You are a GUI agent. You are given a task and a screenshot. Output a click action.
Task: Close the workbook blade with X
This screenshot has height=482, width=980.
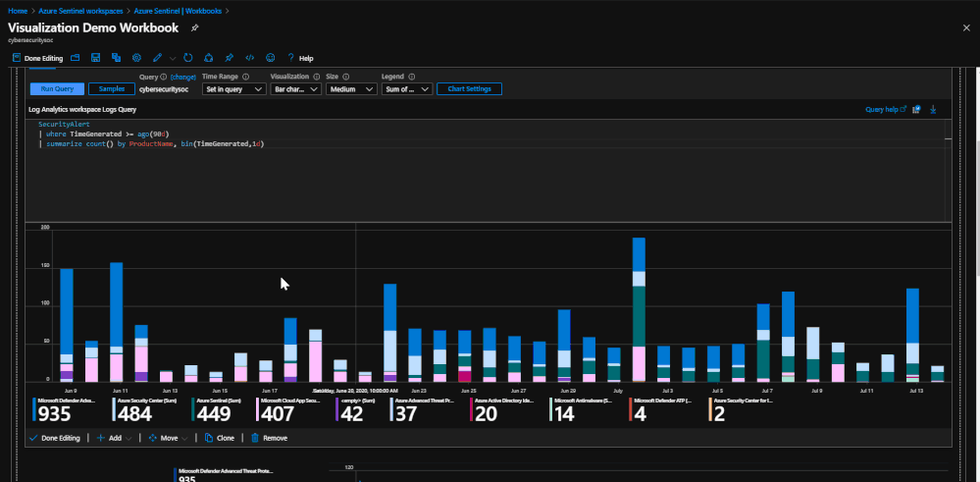[966, 27]
